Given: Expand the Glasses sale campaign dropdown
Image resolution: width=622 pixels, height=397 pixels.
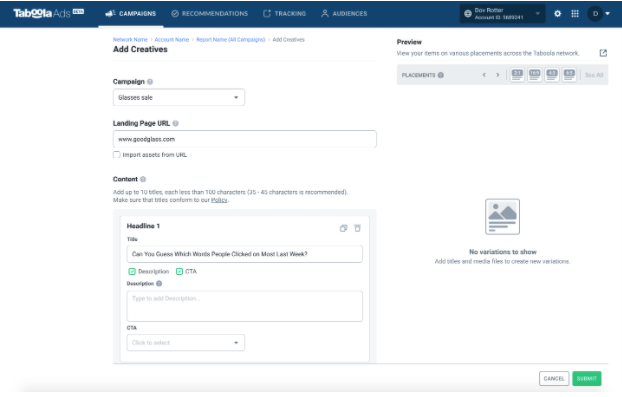Looking at the screenshot, I should (179, 97).
